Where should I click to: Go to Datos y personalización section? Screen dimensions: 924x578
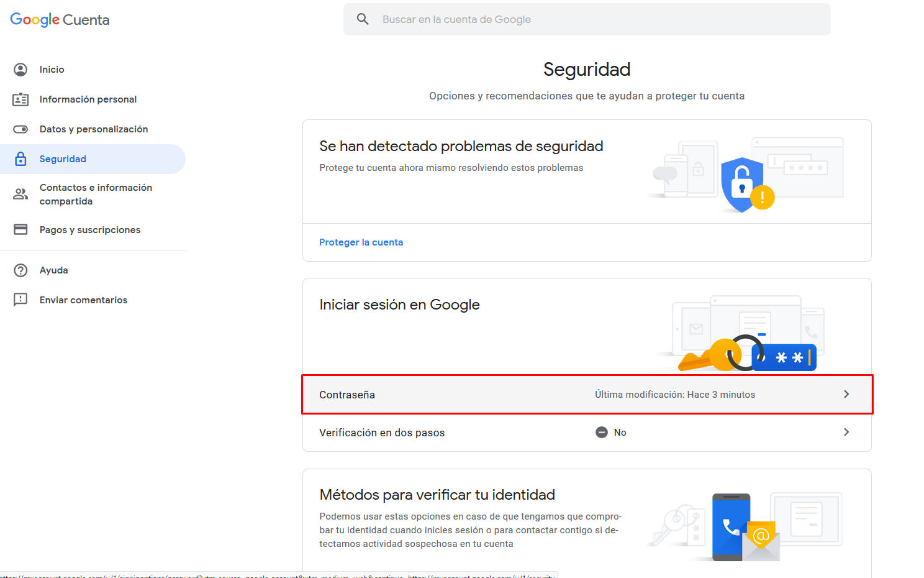93,129
